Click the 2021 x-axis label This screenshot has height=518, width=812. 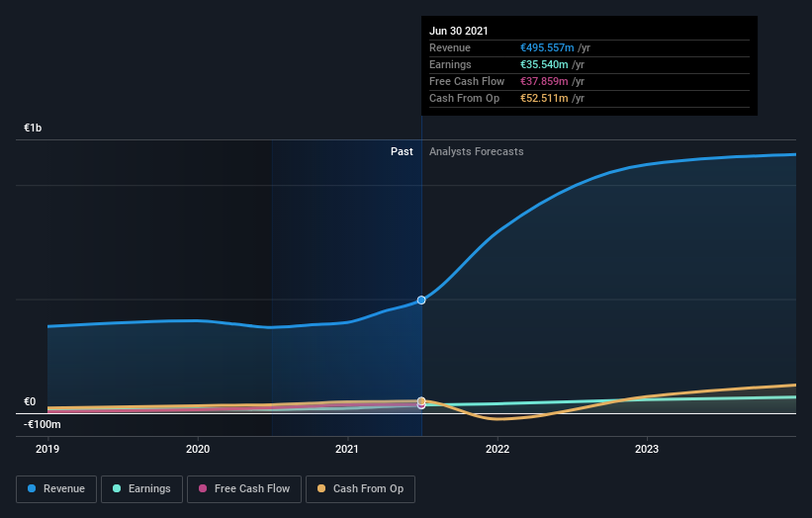347,449
